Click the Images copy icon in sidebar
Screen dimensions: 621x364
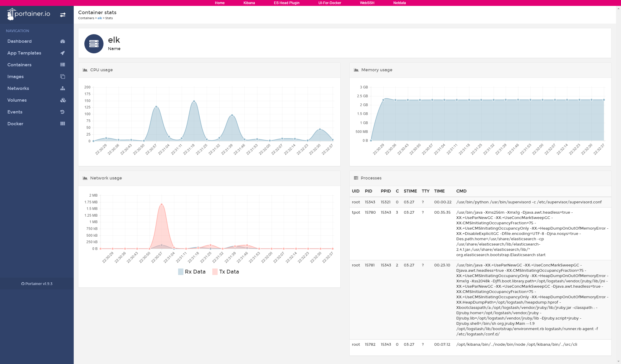click(63, 77)
